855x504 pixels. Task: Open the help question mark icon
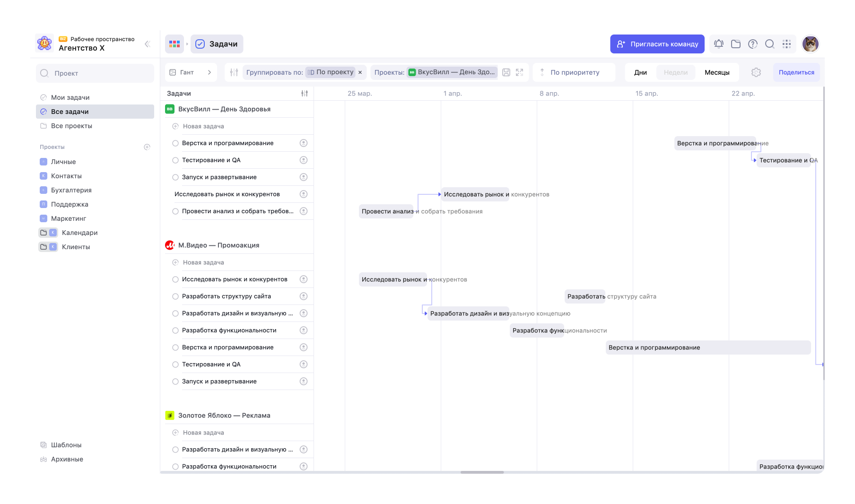[753, 44]
